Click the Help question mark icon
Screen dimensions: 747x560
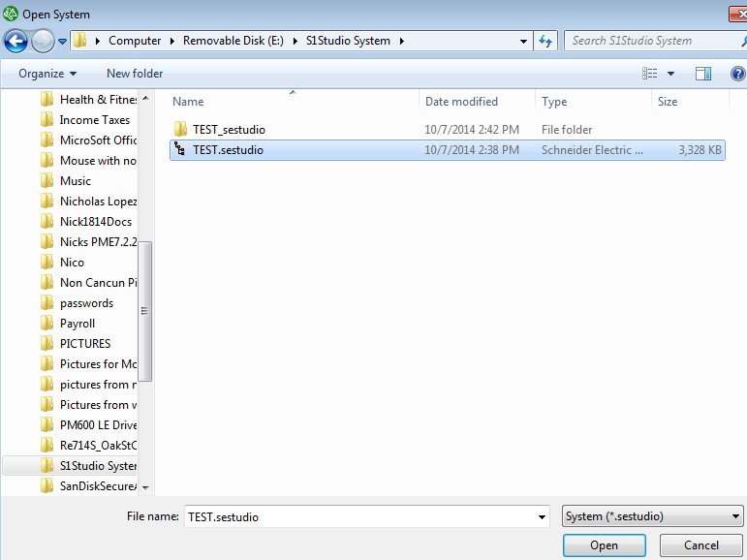(737, 74)
